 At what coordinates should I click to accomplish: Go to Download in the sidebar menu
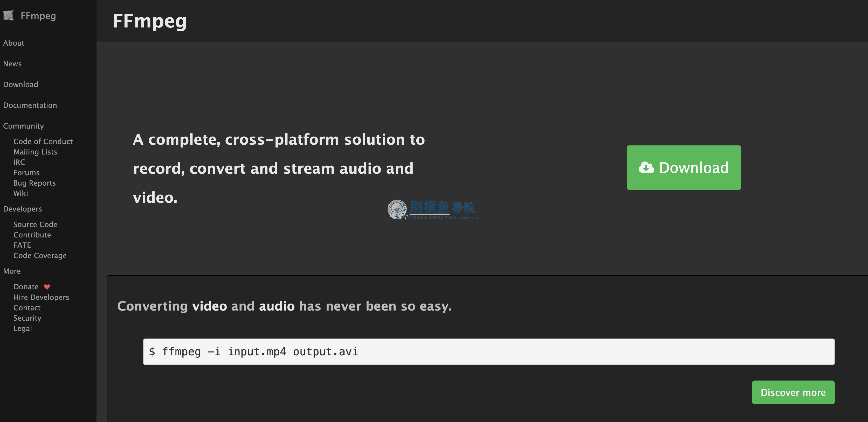click(20, 85)
